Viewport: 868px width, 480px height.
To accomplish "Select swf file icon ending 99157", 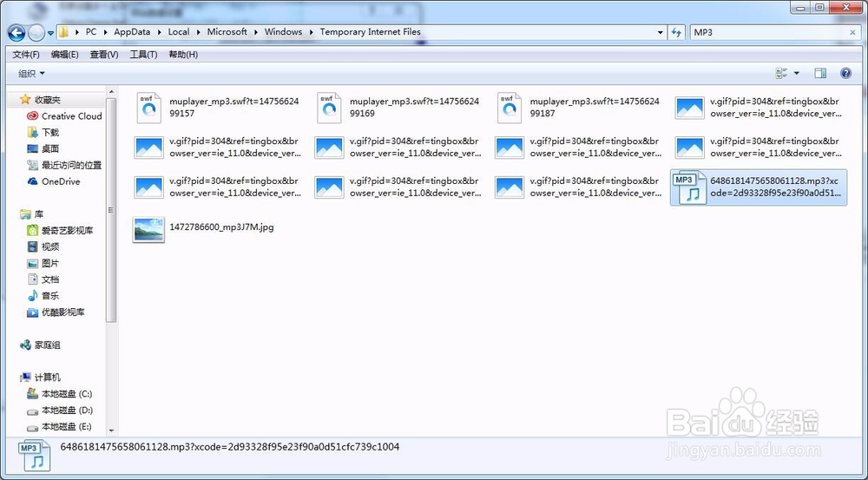I will (x=148, y=108).
